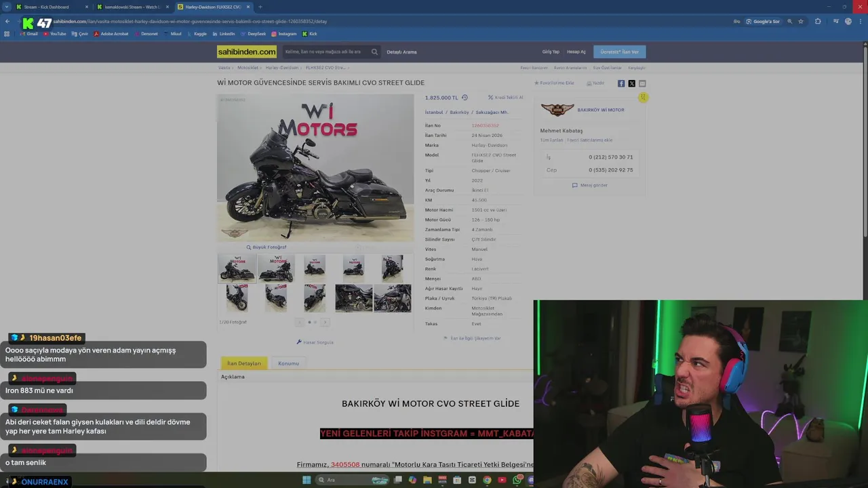The width and height of the screenshot is (868, 488).
Task: Click Mesaj gönder link
Action: click(x=590, y=185)
